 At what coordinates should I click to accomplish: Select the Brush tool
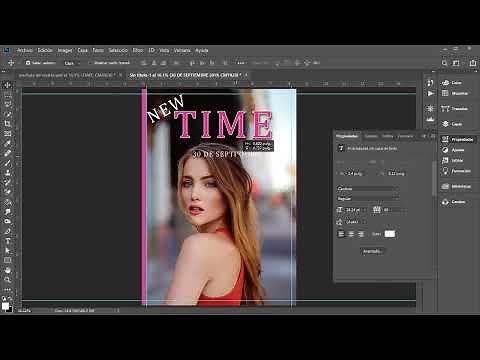click(x=7, y=163)
